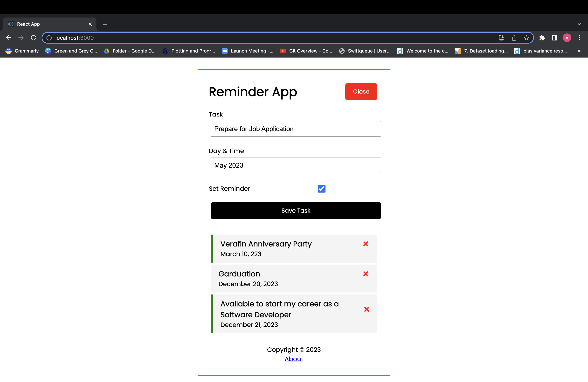The image size is (588, 382).
Task: Click the December 21, 2023 date text
Action: coord(249,325)
